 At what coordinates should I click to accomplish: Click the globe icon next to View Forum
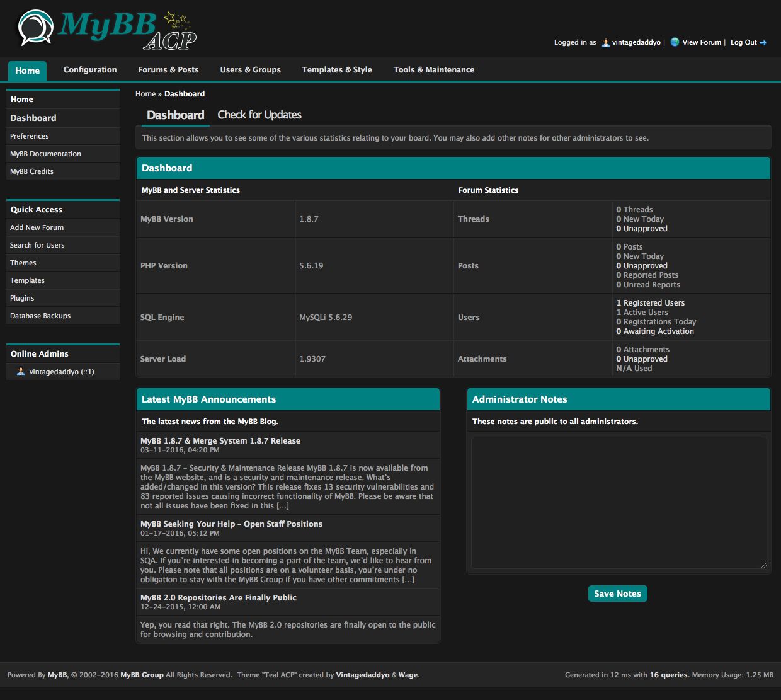(x=675, y=42)
